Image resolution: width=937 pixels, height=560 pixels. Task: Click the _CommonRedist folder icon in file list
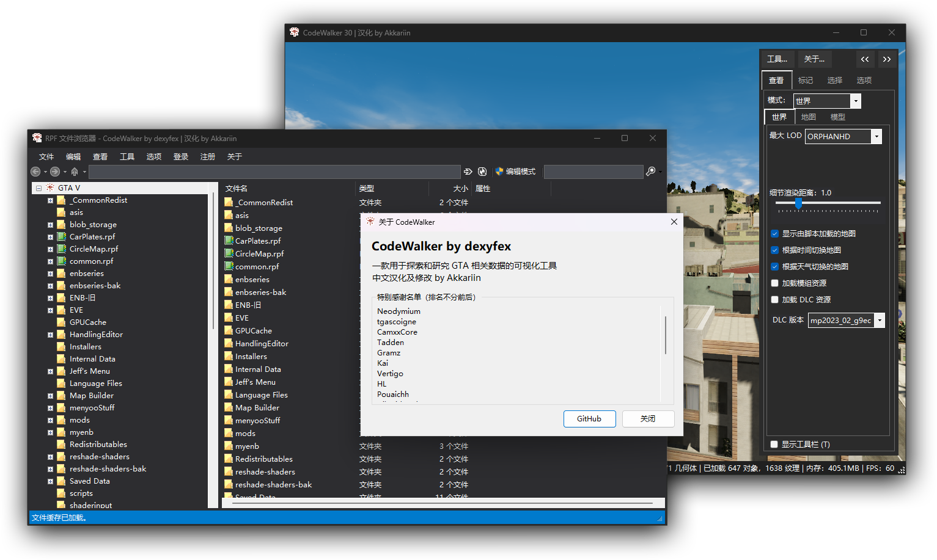pos(229,202)
